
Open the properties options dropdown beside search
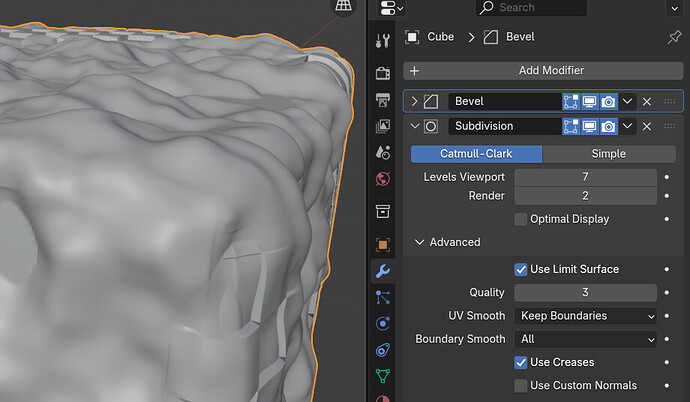click(x=674, y=8)
